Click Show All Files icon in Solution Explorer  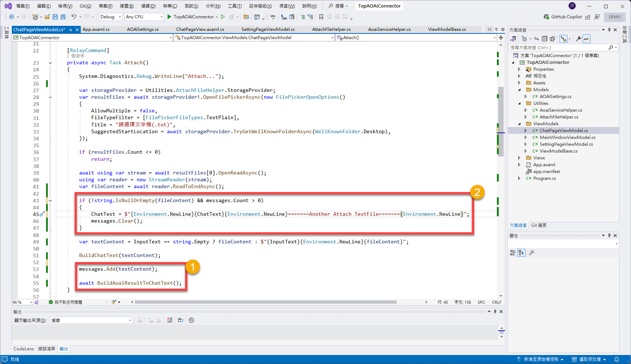point(552,39)
